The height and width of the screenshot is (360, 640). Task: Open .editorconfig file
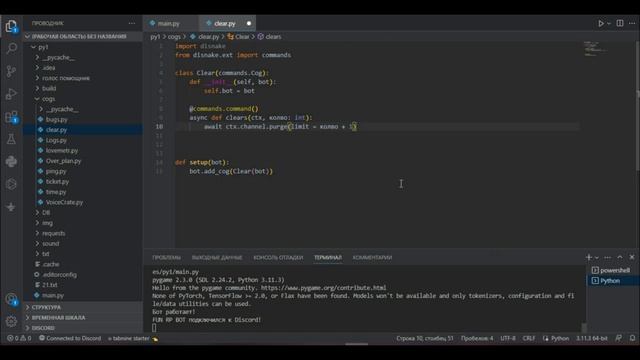[x=82, y=275]
